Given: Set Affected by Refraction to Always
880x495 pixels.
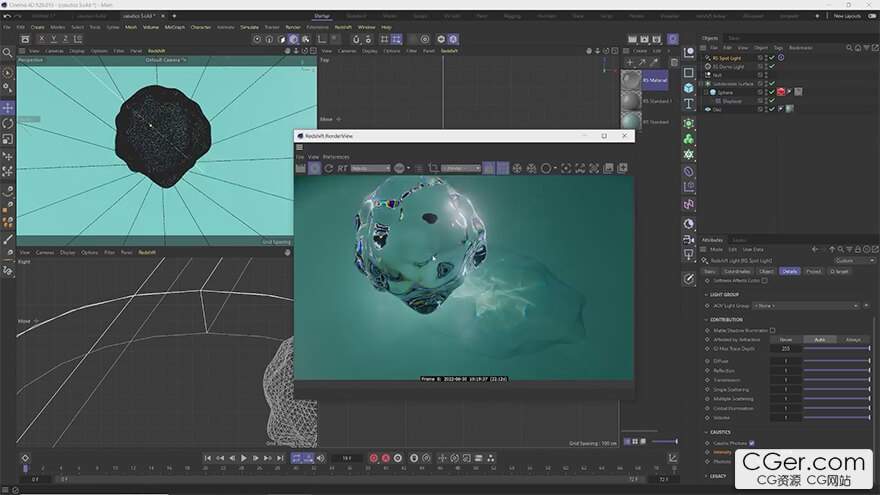Looking at the screenshot, I should pyautogui.click(x=852, y=339).
